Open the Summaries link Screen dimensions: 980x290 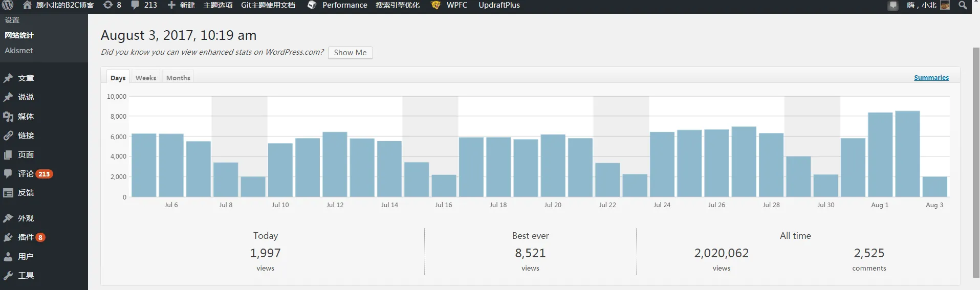pyautogui.click(x=931, y=78)
